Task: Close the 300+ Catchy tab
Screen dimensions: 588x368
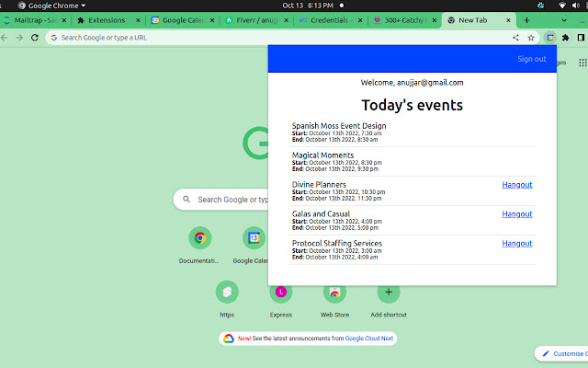Action: pyautogui.click(x=435, y=20)
